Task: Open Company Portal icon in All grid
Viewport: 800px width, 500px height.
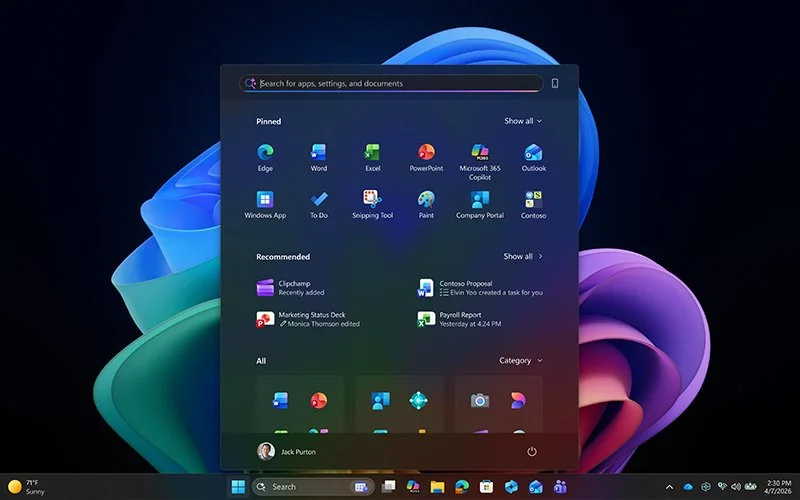Action: (380, 401)
